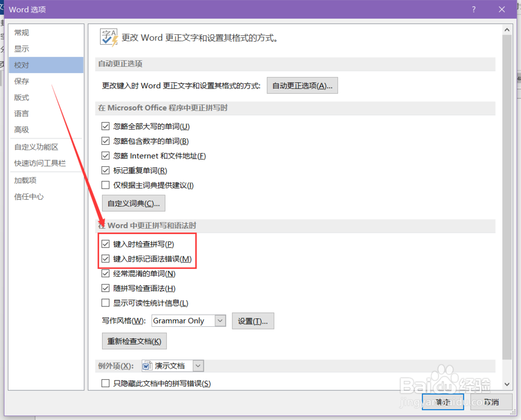This screenshot has height=420, width=521.
Task: Click the Word document icon in 例外项
Action: (x=146, y=366)
